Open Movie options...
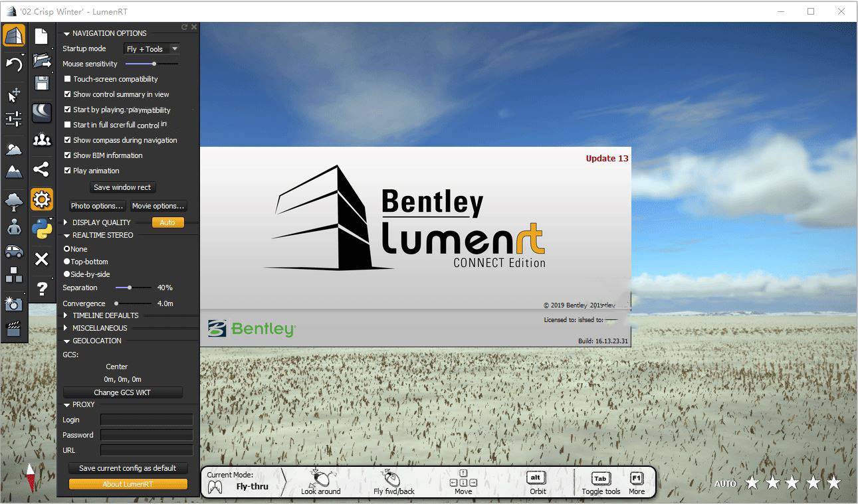Screen dimensions: 858x504 point(158,206)
